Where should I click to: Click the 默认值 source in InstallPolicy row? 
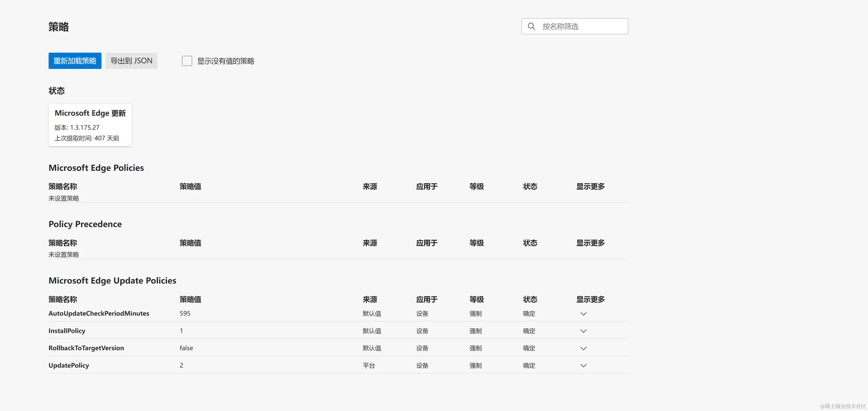tap(372, 331)
